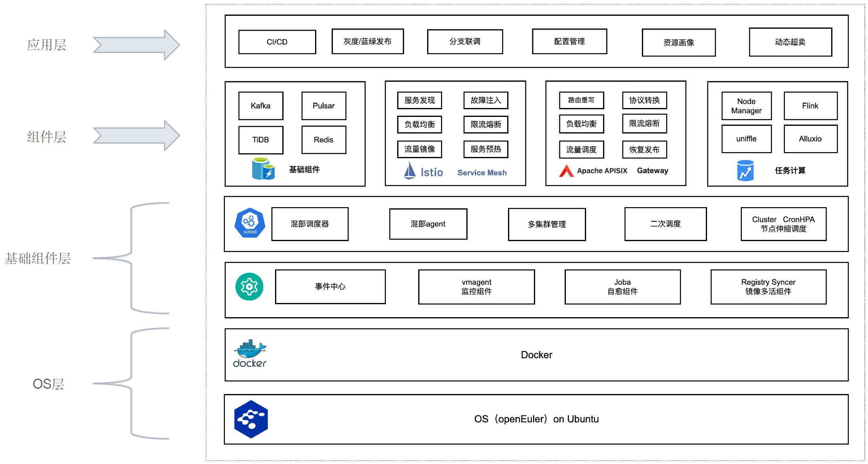The image size is (868, 464).
Task: Click the blue chart icon beside 任务计算
Action: [x=745, y=170]
